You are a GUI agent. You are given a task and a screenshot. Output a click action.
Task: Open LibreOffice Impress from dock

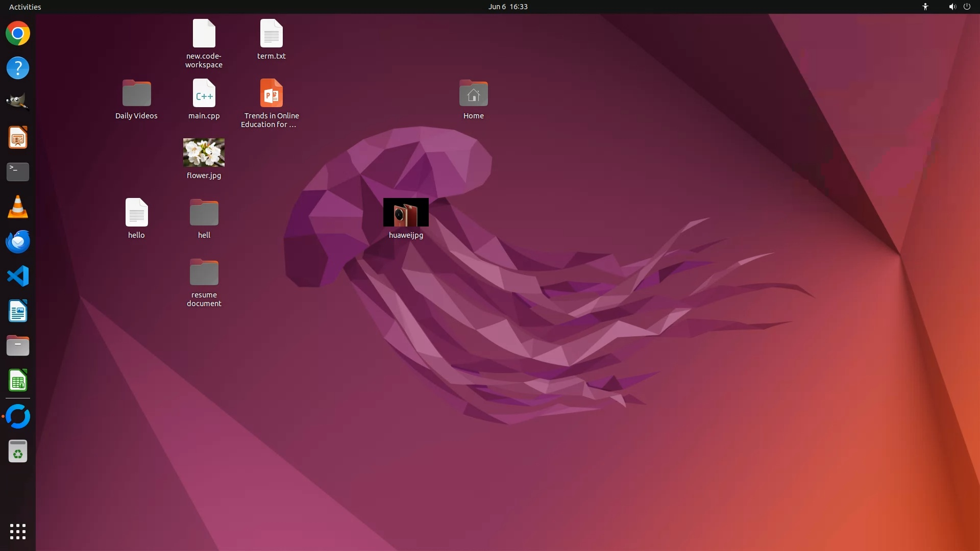click(18, 138)
